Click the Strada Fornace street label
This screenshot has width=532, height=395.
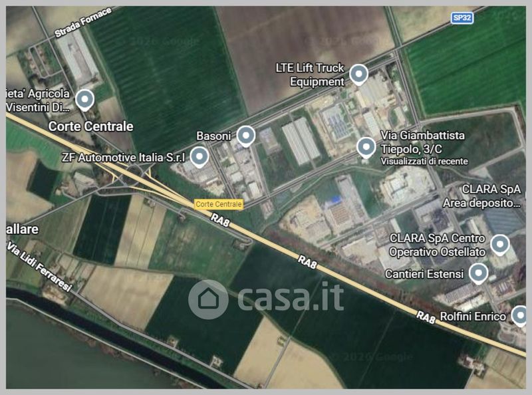pos(83,23)
